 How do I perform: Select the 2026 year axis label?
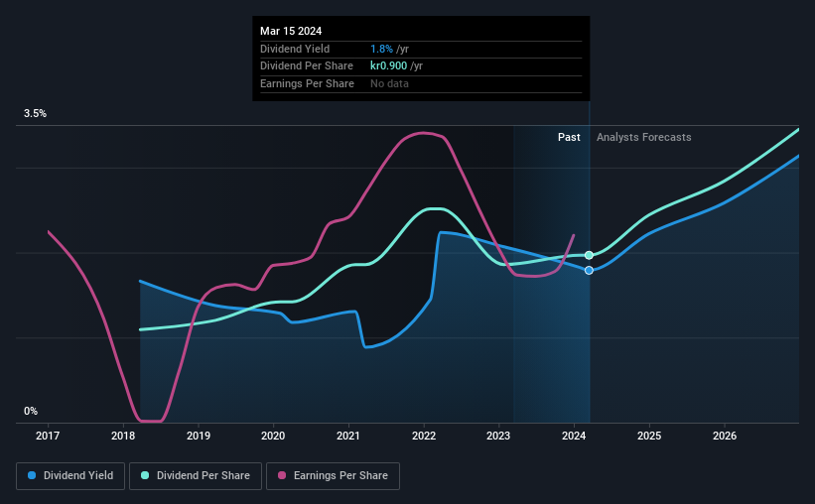coord(725,436)
